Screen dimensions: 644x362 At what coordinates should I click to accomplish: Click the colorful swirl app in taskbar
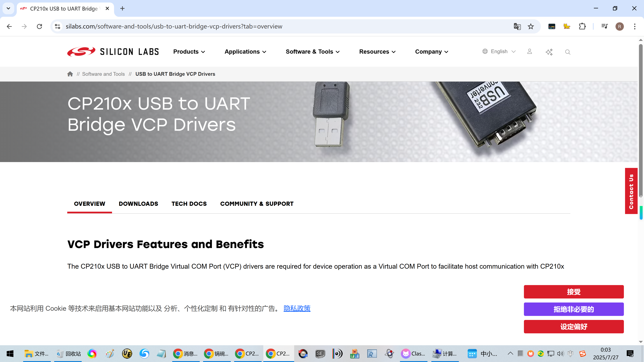click(92, 353)
